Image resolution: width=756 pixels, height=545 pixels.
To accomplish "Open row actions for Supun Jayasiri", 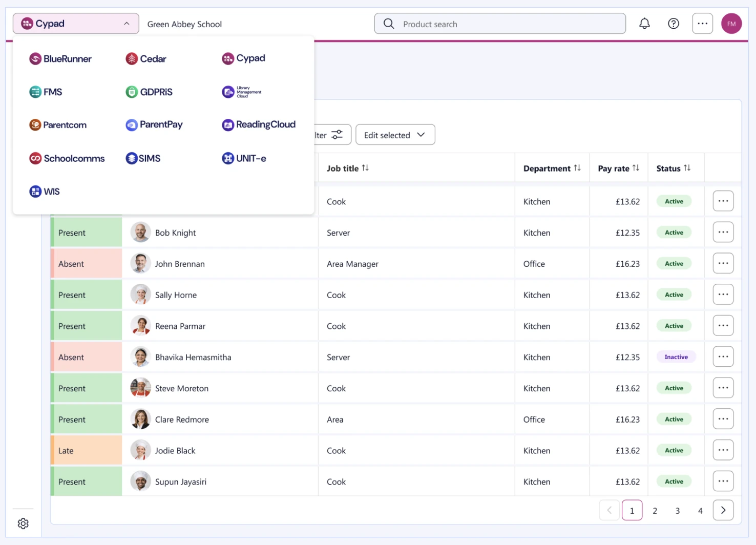I will point(723,481).
